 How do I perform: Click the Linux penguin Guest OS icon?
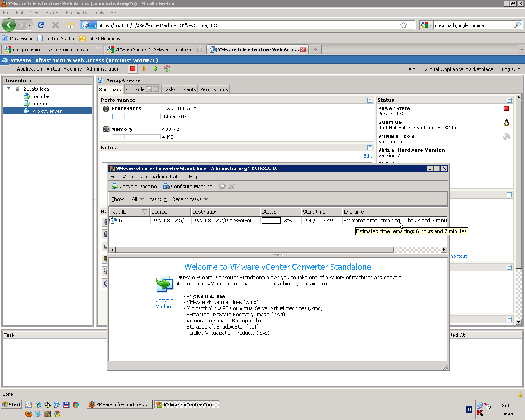point(507,123)
